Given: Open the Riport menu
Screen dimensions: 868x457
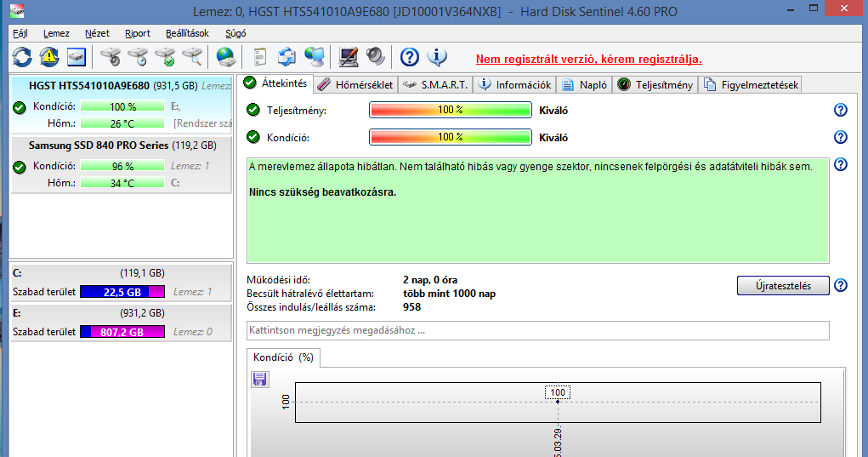Looking at the screenshot, I should point(137,33).
